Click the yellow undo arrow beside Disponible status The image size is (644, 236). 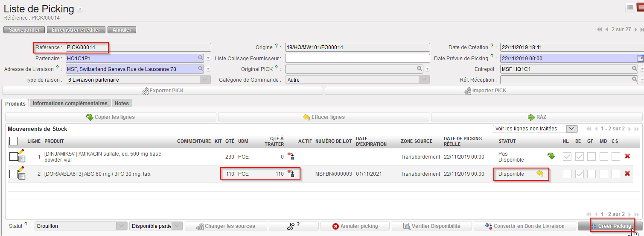tap(540, 174)
